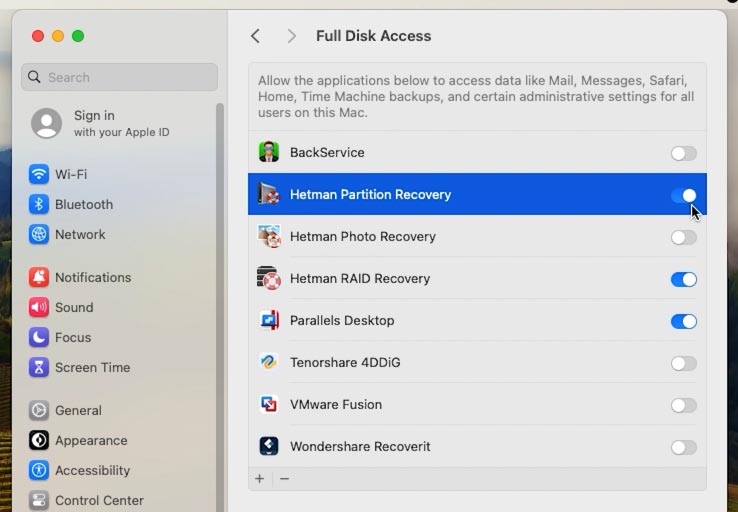Click the plus button to add app
Image resolution: width=738 pixels, height=512 pixels.
coord(259,479)
